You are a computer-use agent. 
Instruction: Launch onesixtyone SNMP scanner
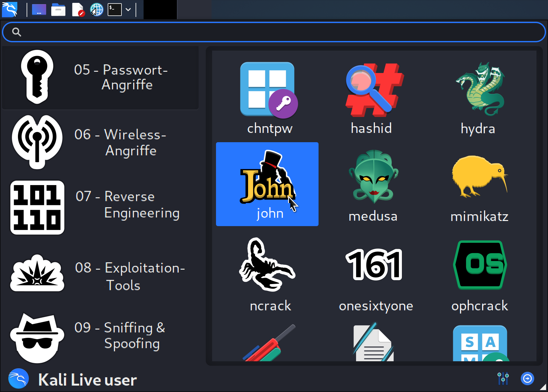pos(375,274)
